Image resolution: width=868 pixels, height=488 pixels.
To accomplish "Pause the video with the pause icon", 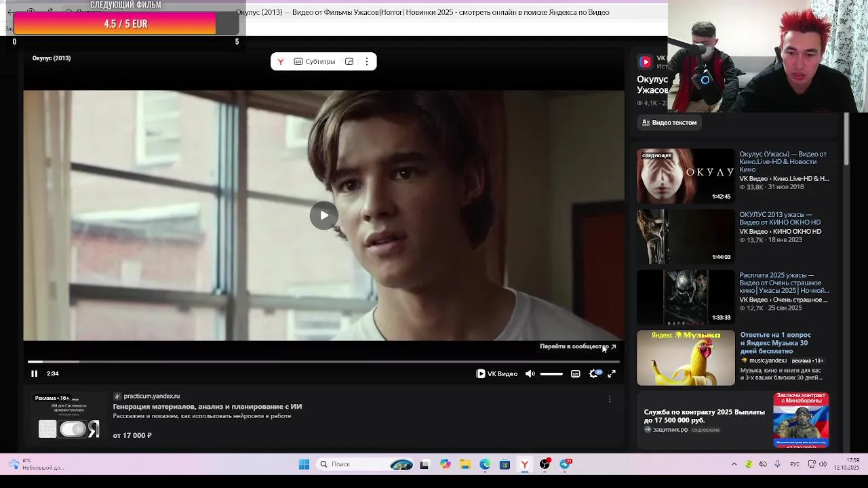I will [x=34, y=373].
